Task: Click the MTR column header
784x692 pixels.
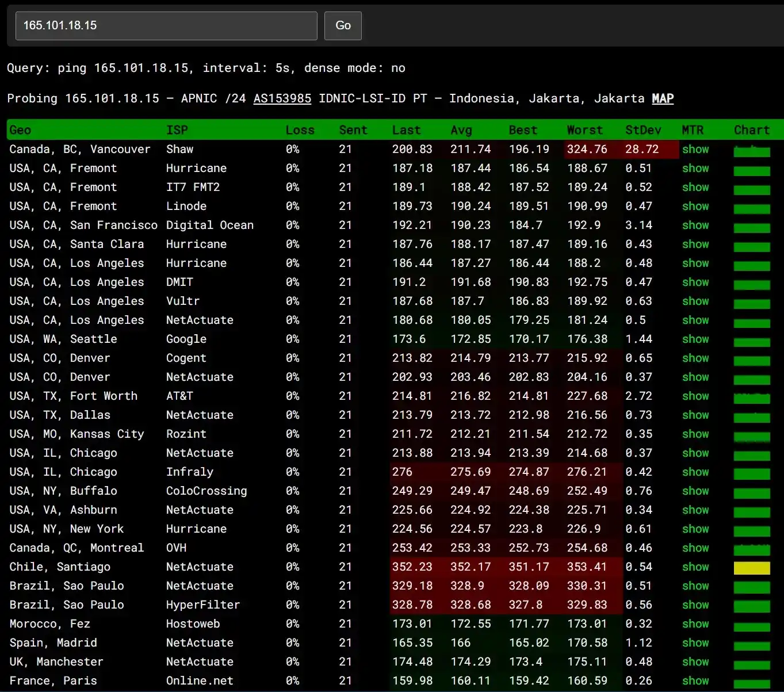Action: coord(693,130)
